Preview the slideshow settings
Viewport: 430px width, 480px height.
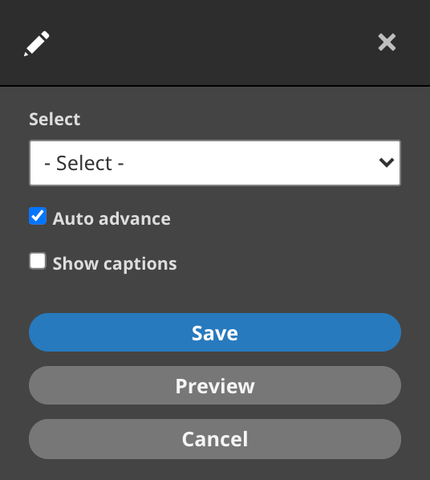(215, 386)
